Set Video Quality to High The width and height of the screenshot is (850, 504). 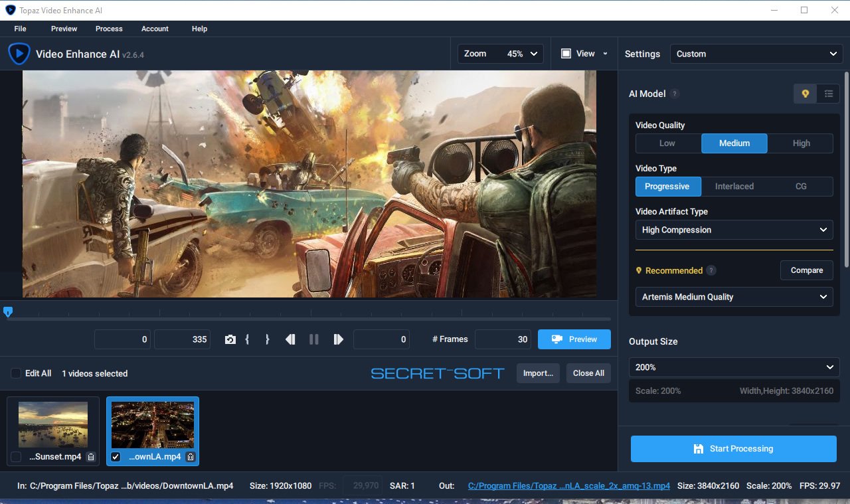pyautogui.click(x=801, y=143)
